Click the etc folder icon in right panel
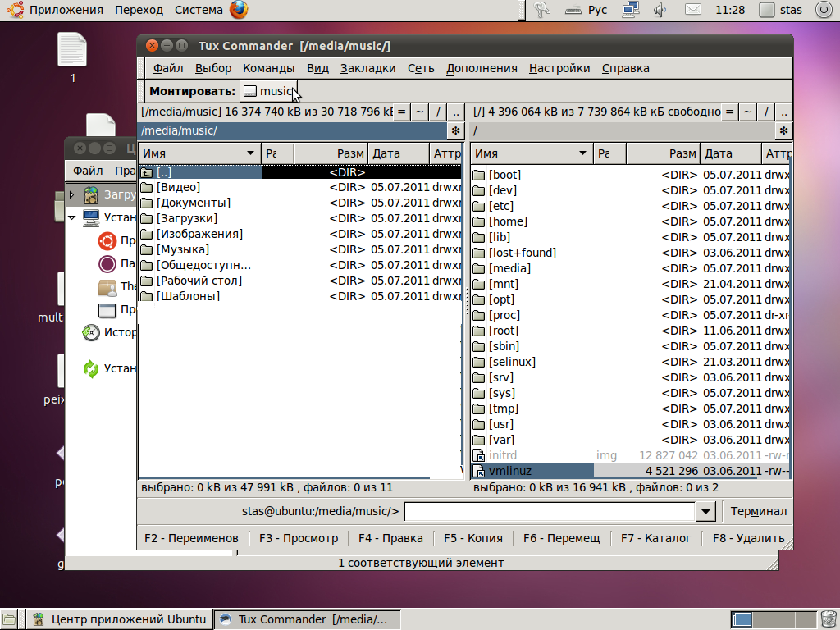 point(478,206)
